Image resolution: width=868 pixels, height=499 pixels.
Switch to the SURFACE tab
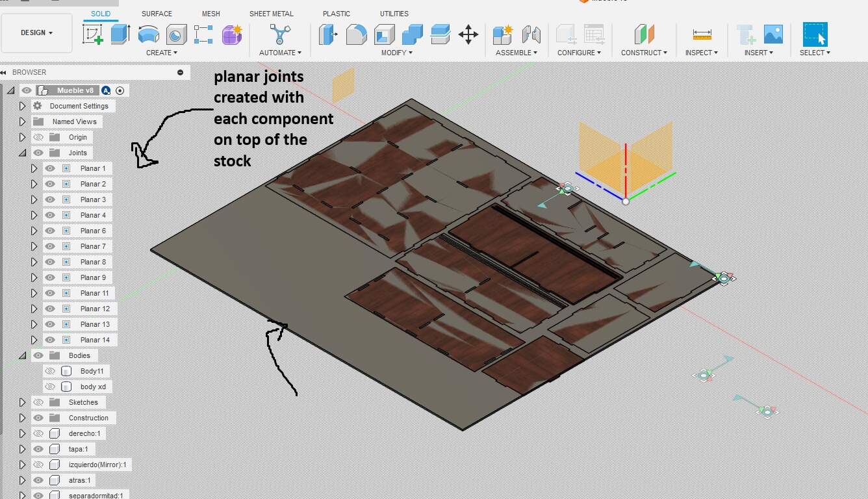157,14
